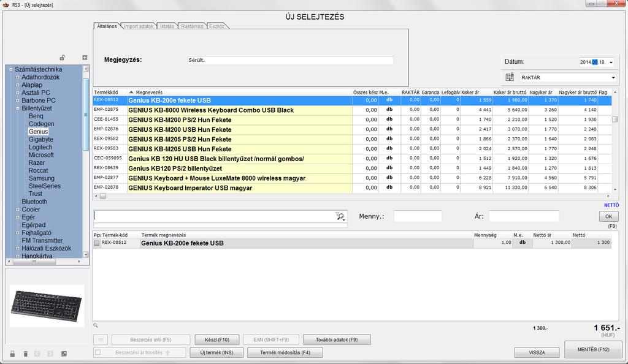This screenshot has height=364, width=628.
Task: Click the category tree vertical scrollbar thumb
Action: 86,115
